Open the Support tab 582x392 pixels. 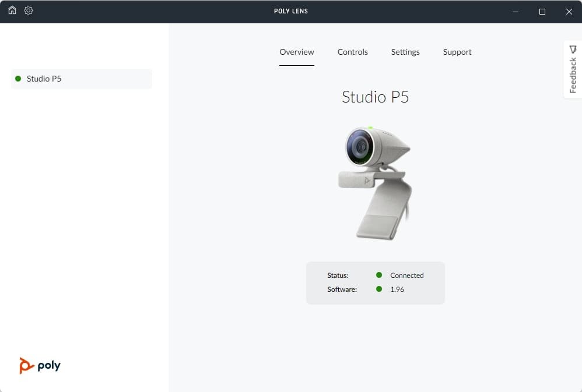pyautogui.click(x=457, y=52)
